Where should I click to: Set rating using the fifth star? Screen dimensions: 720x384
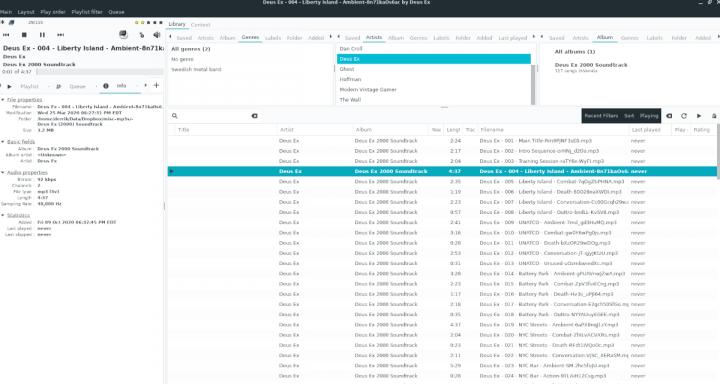[160, 23]
